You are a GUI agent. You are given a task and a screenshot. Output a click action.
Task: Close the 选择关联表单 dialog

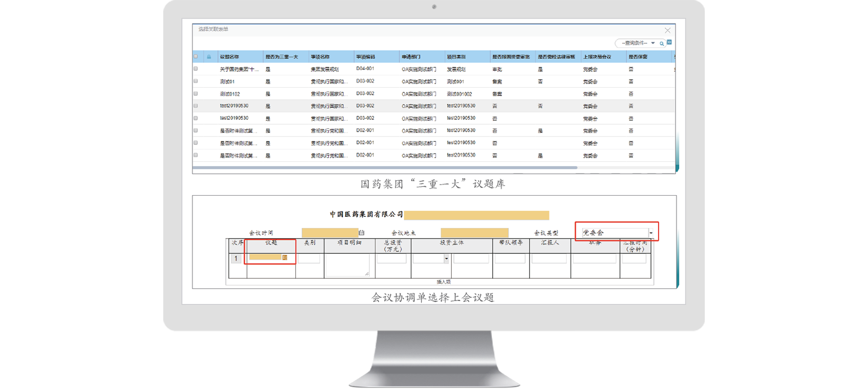tap(667, 30)
